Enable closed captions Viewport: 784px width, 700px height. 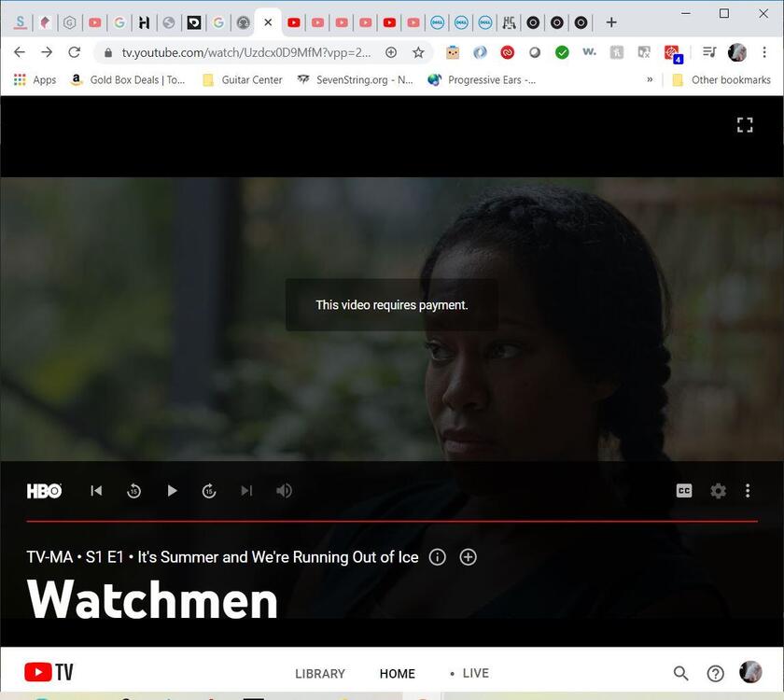(x=684, y=490)
